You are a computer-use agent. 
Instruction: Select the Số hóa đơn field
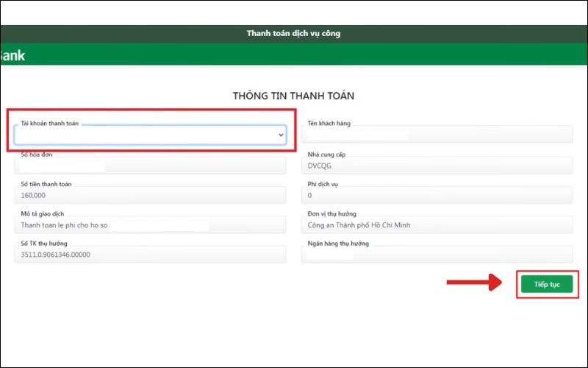[150, 166]
